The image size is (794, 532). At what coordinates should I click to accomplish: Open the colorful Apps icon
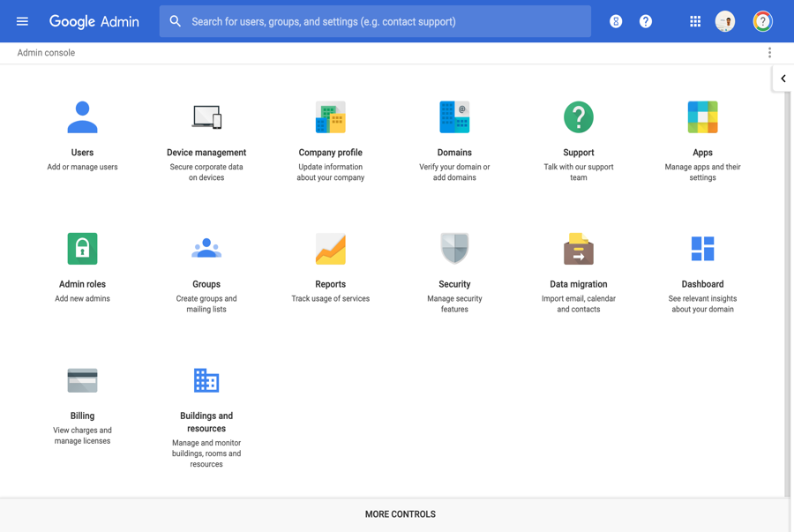pyautogui.click(x=702, y=117)
